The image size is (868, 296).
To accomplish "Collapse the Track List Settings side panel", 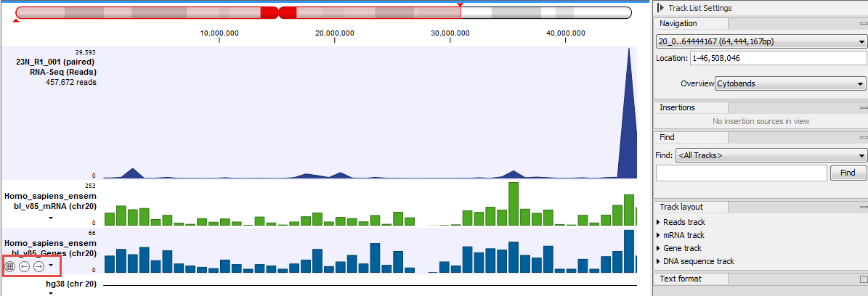I will pos(660,7).
